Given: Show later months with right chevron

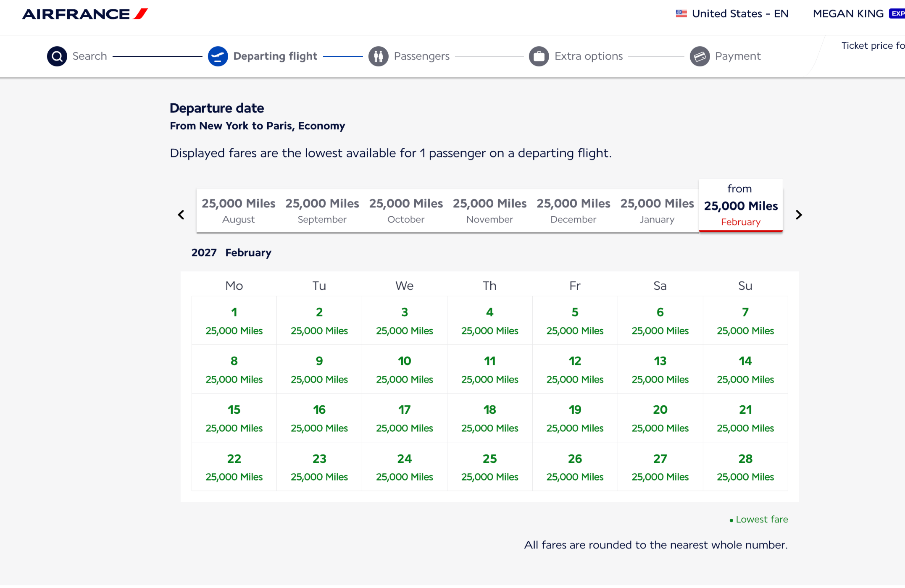Looking at the screenshot, I should tap(799, 215).
